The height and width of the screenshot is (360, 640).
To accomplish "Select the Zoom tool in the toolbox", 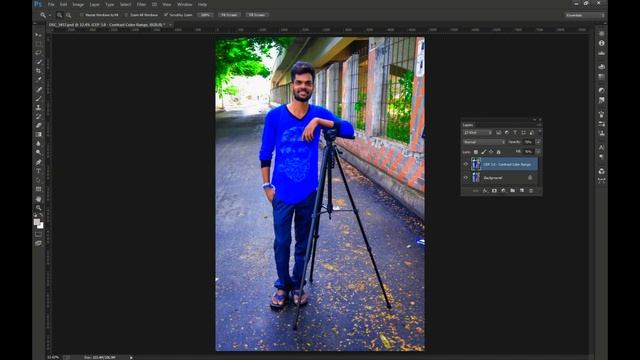I will (38, 208).
